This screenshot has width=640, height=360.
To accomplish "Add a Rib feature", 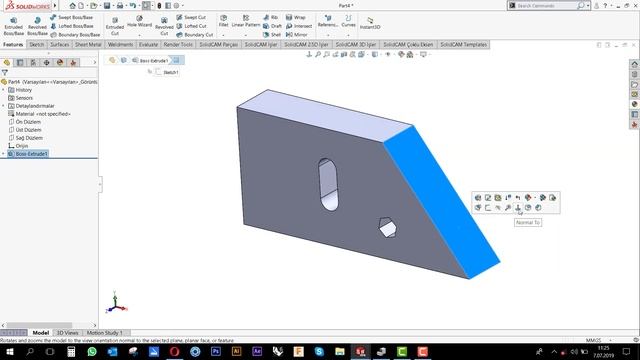I will coord(271,18).
